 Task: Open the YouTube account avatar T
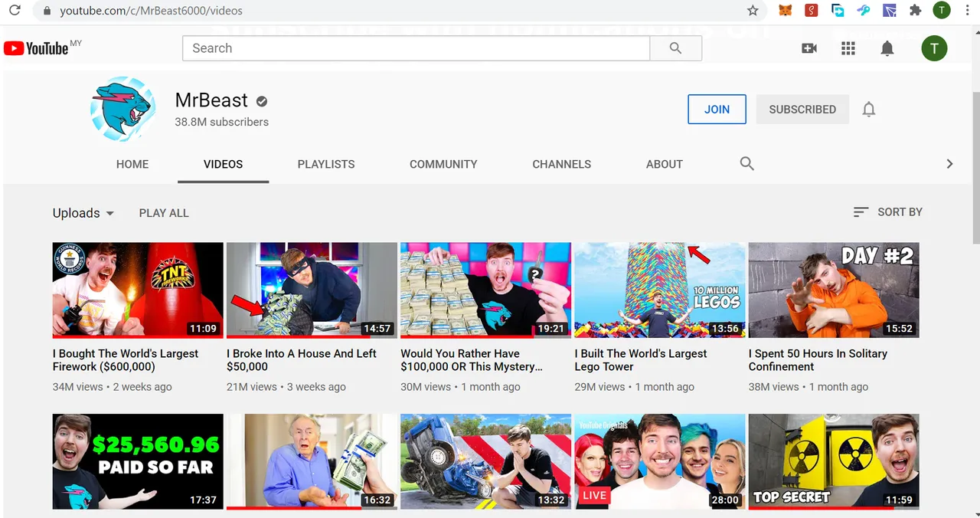click(x=934, y=48)
